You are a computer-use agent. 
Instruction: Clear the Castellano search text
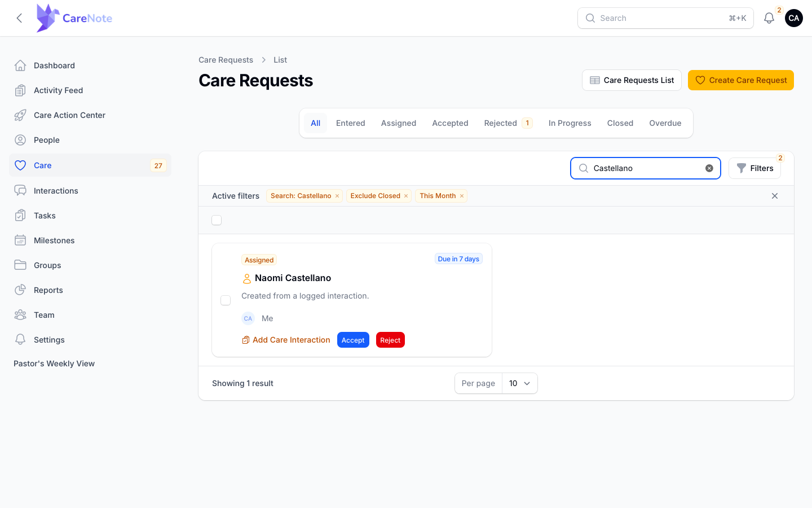point(709,168)
